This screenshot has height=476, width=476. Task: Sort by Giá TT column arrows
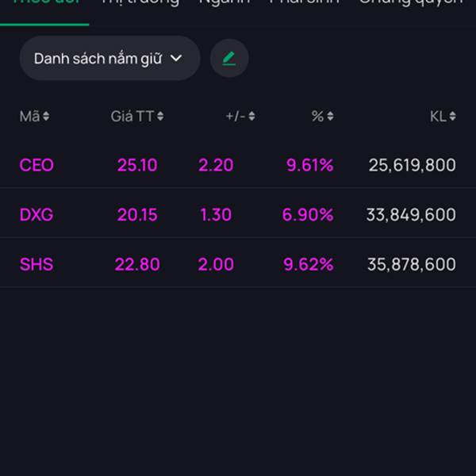pos(160,117)
